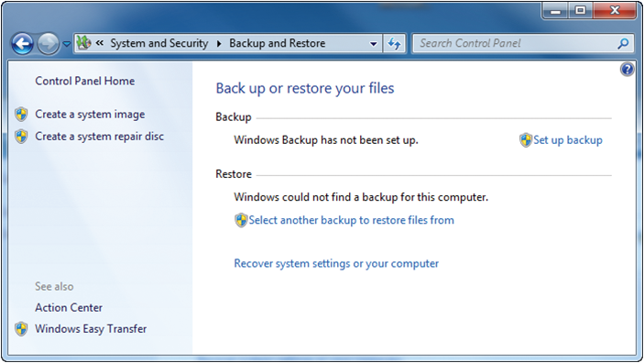Click Select another backup to restore files from
Screen dimensions: 644x363
(351, 220)
